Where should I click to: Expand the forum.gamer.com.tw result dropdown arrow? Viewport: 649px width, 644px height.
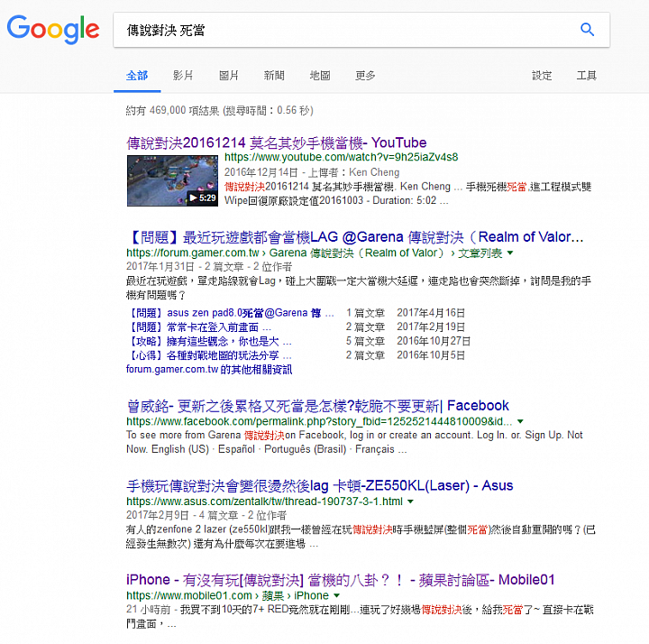click(510, 253)
